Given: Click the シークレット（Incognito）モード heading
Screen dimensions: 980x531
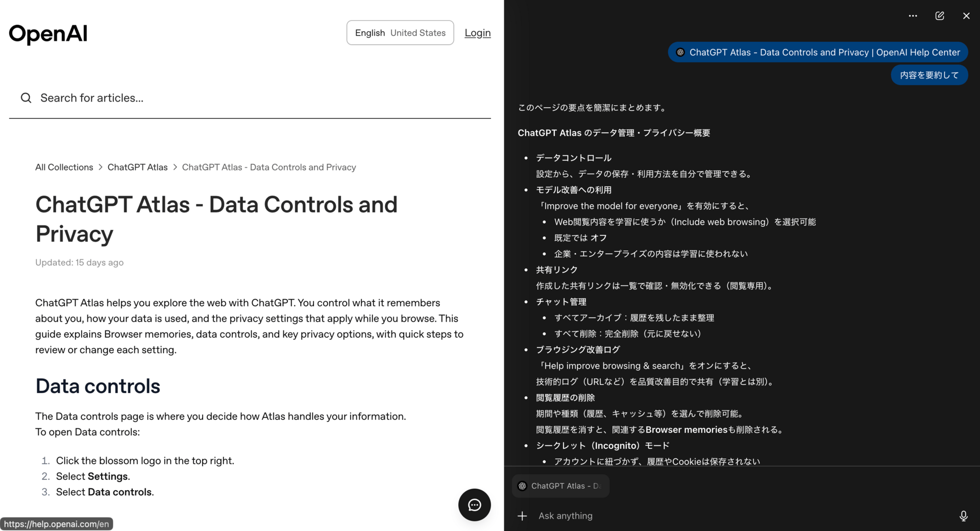Looking at the screenshot, I should (x=603, y=446).
